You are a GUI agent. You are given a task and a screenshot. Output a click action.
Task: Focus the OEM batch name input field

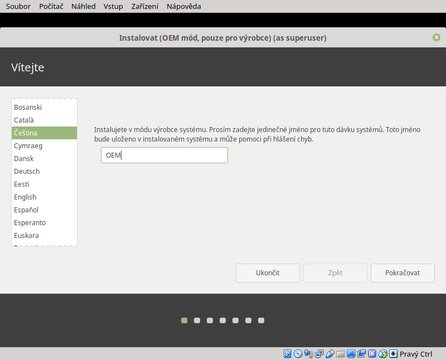tap(164, 155)
